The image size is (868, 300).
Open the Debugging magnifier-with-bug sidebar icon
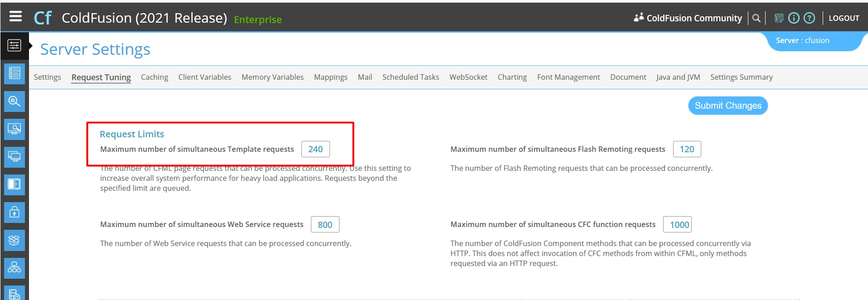(x=15, y=101)
